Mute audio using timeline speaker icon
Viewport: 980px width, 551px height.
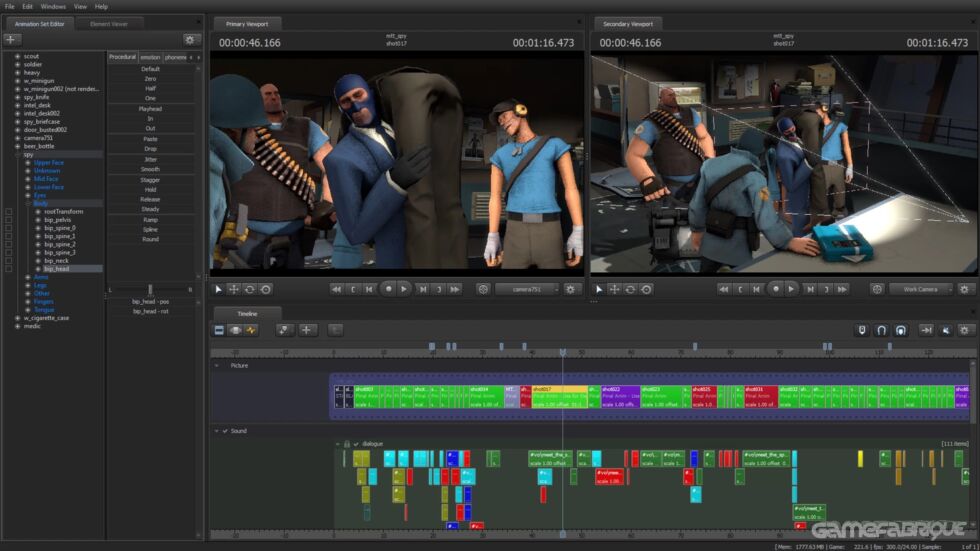(946, 330)
